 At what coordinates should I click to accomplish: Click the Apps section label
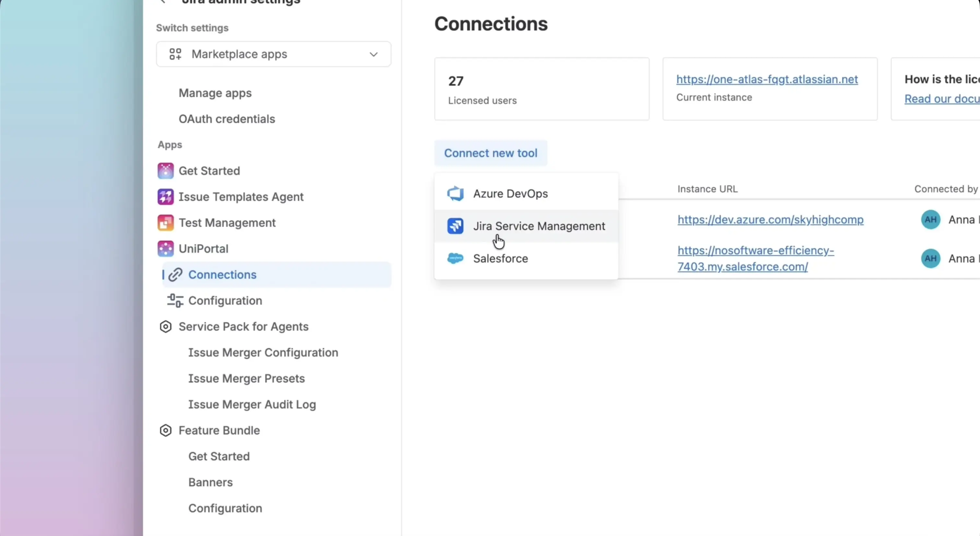pyautogui.click(x=170, y=145)
